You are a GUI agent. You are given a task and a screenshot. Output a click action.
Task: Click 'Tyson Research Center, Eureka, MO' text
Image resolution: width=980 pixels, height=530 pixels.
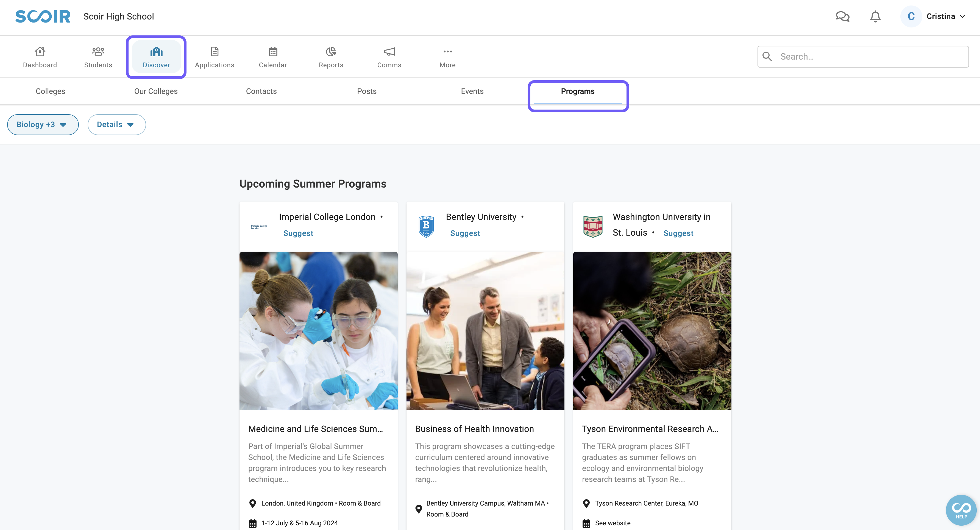646,503
